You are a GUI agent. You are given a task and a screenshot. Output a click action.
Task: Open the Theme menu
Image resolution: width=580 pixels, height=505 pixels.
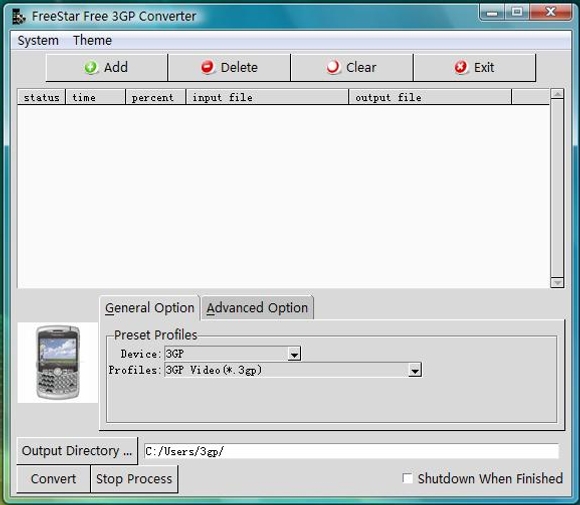click(x=92, y=40)
